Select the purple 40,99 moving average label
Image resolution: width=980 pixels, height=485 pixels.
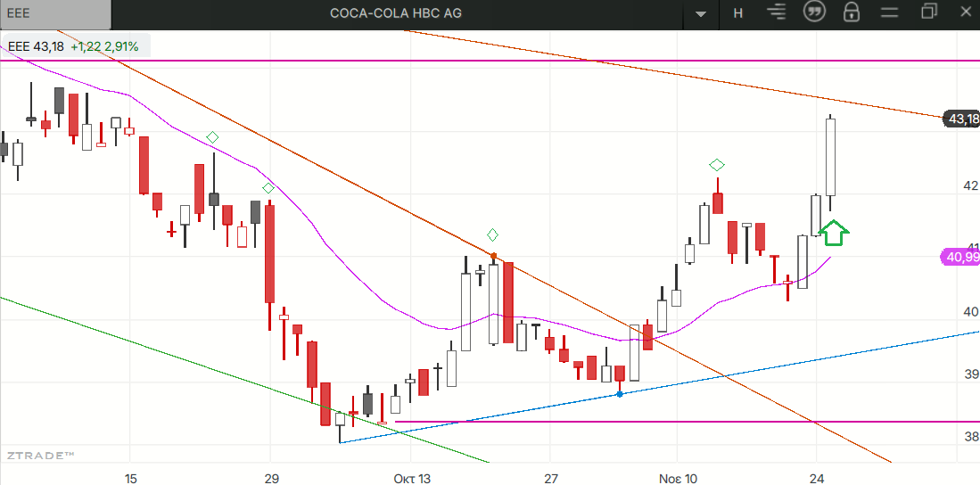click(x=959, y=258)
